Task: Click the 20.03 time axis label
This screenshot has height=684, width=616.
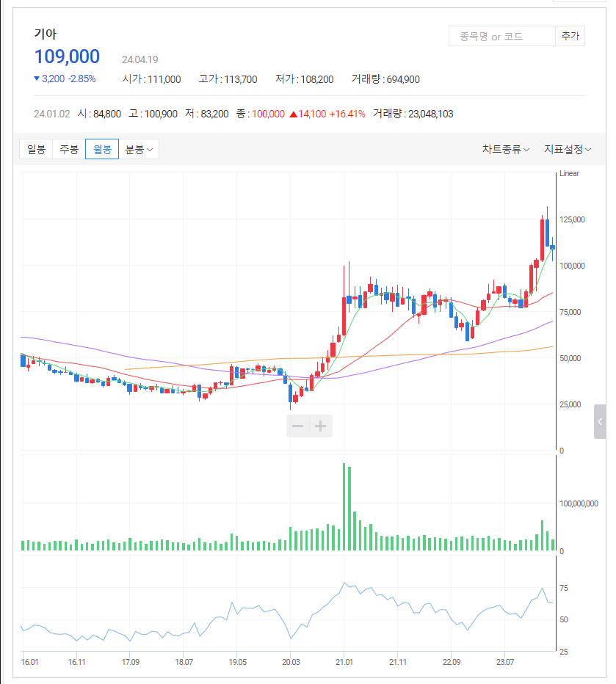Action: click(x=291, y=662)
